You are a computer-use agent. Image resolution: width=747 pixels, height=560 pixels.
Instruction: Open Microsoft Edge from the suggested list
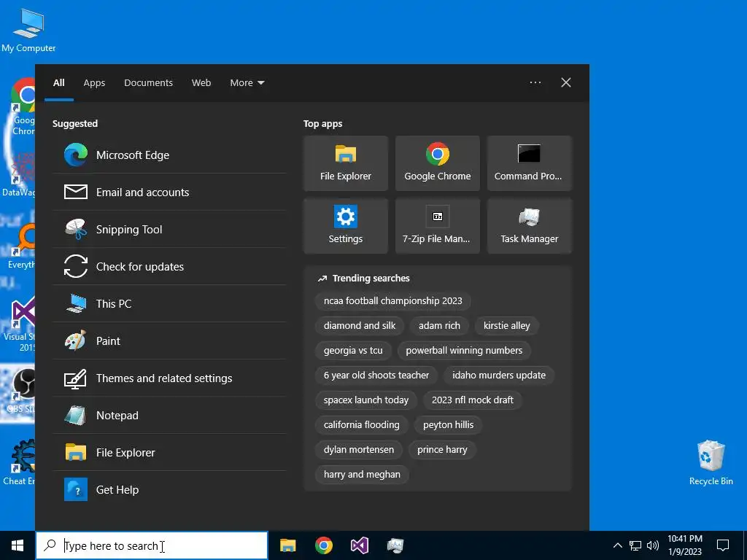click(x=169, y=155)
